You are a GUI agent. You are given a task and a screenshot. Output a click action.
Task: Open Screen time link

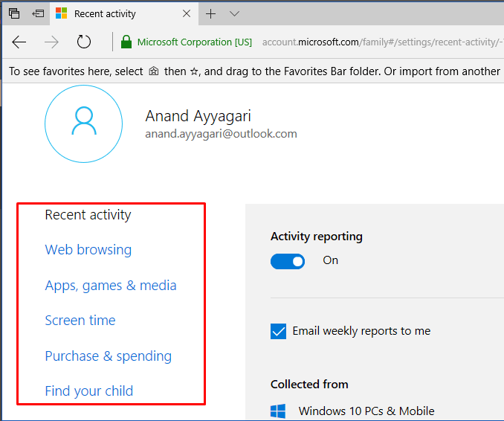80,321
